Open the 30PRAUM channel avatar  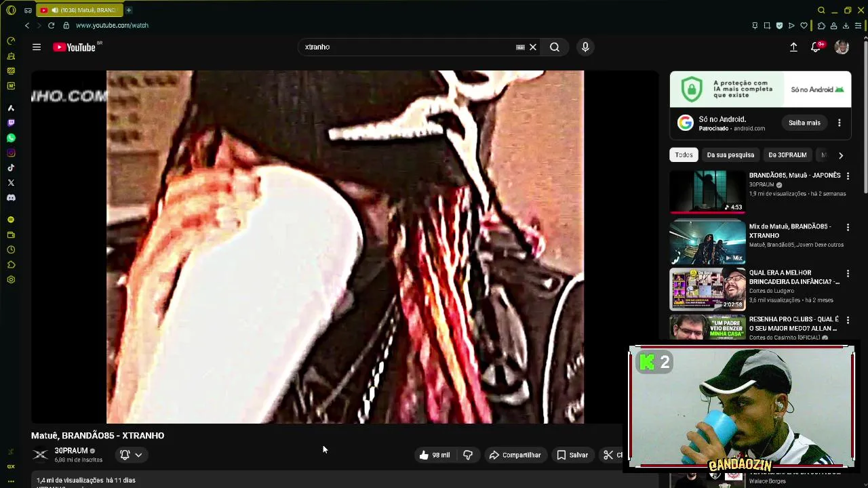[41, 455]
